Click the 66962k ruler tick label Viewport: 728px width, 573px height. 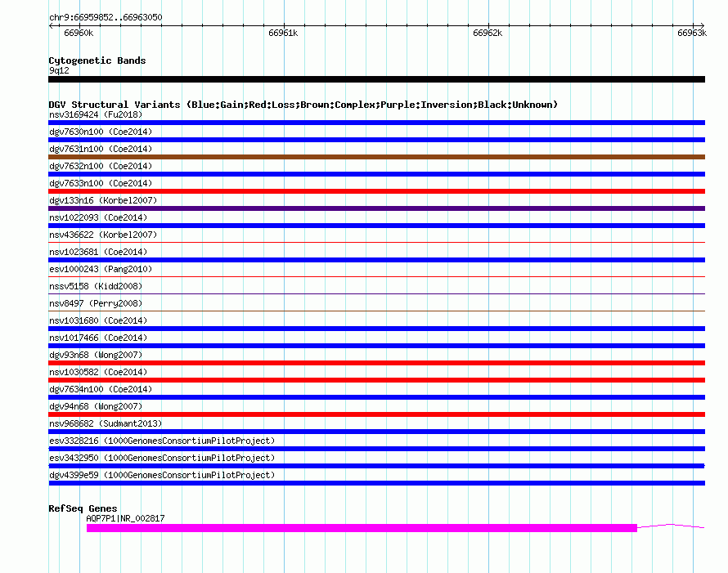[x=488, y=33]
